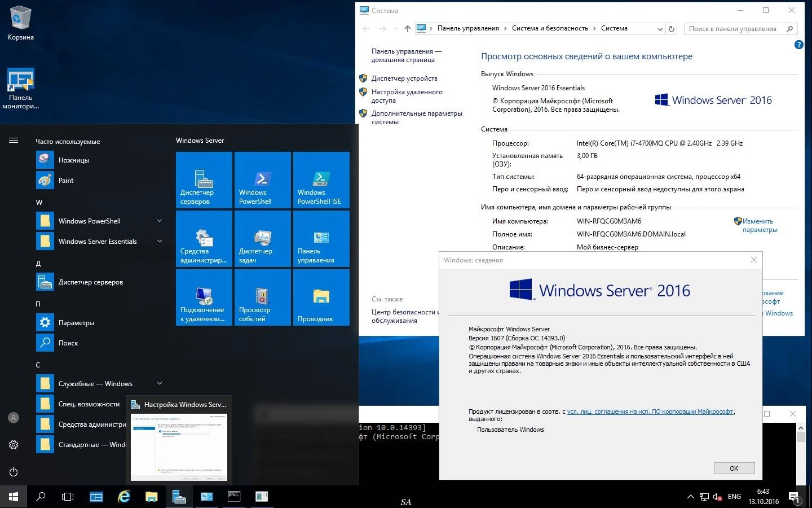Open the File Explorer tile (Проводник)
The height and width of the screenshot is (508, 812).
point(321,297)
